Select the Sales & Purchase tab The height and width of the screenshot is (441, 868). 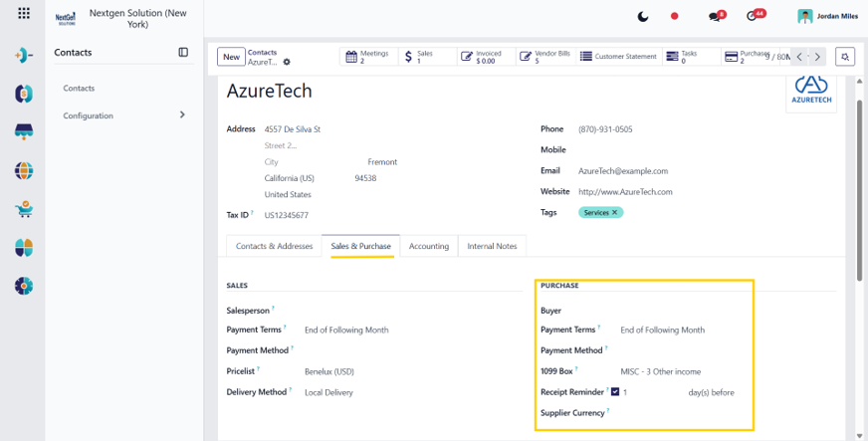pyautogui.click(x=361, y=246)
